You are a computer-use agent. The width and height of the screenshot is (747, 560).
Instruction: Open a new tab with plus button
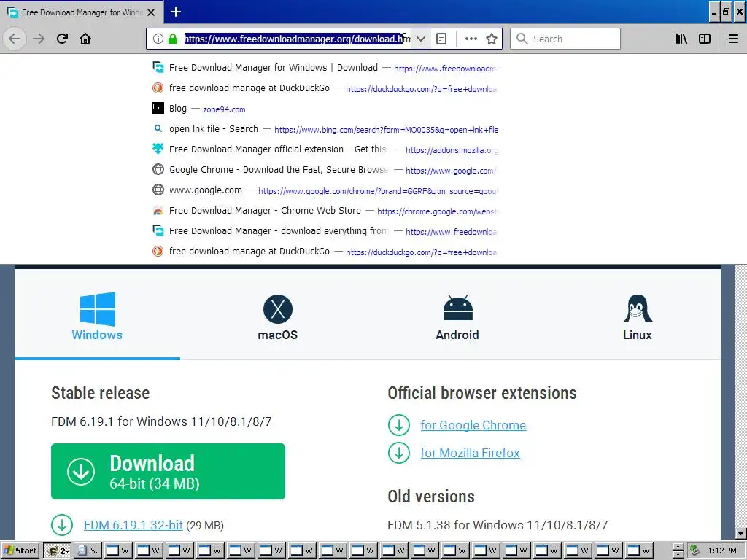pyautogui.click(x=176, y=12)
